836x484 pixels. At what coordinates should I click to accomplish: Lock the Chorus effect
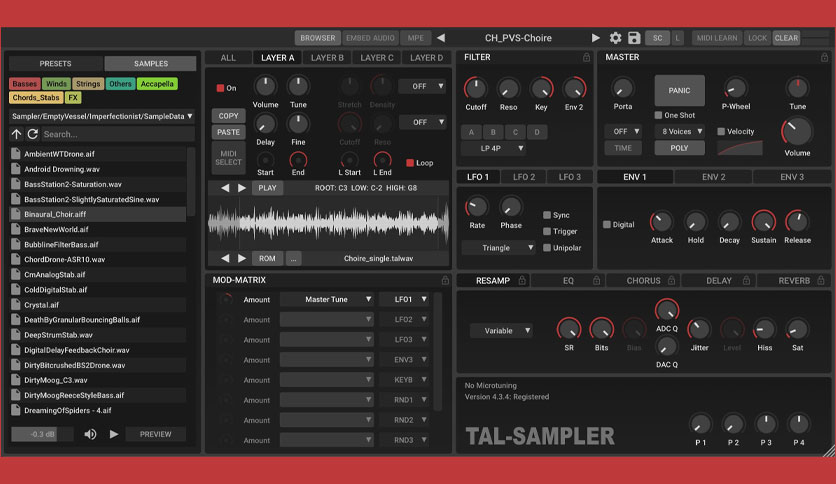pyautogui.click(x=671, y=280)
